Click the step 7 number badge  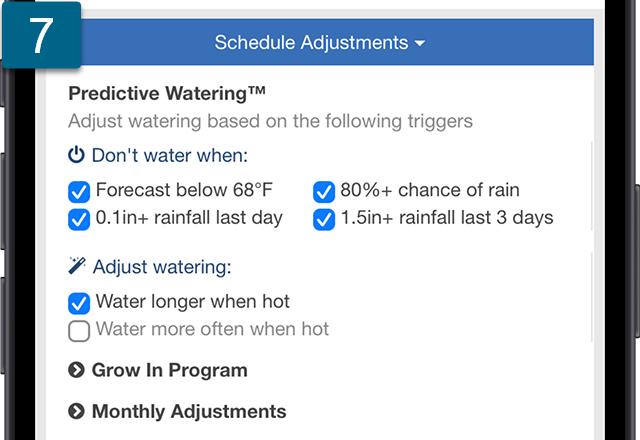point(42,35)
